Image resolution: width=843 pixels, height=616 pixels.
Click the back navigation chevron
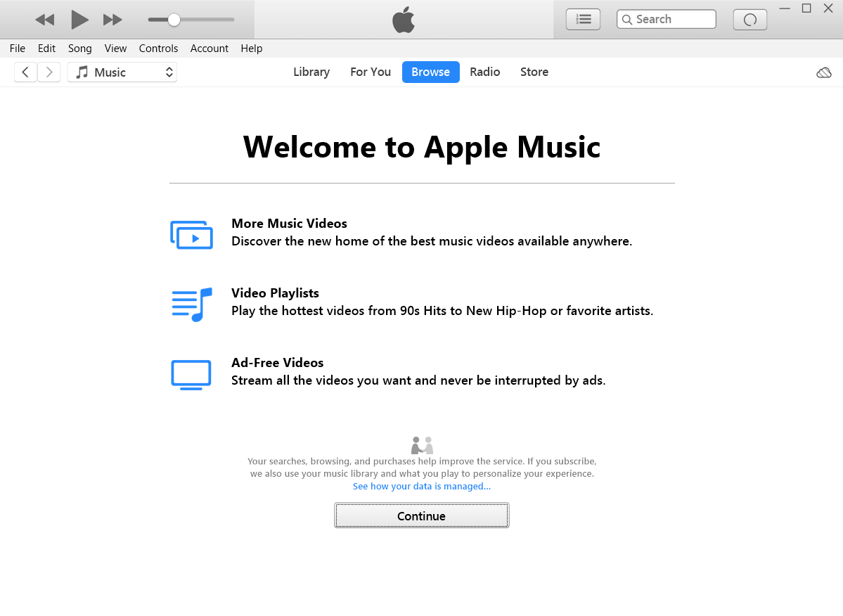pos(25,72)
